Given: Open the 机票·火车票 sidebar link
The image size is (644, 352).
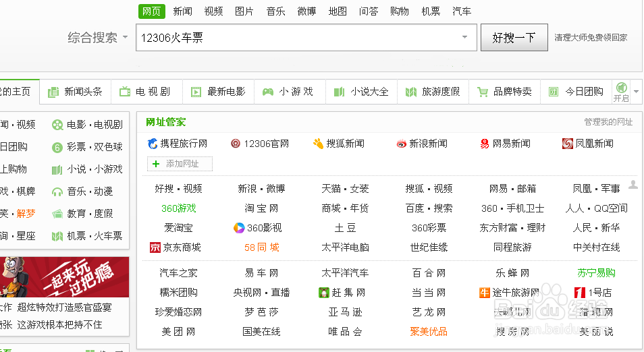Looking at the screenshot, I should pyautogui.click(x=95, y=236).
